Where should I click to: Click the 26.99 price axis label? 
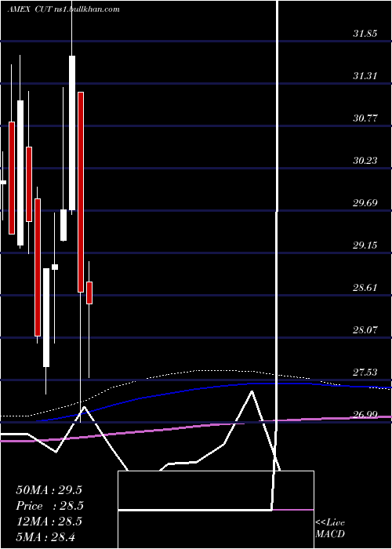(x=365, y=415)
